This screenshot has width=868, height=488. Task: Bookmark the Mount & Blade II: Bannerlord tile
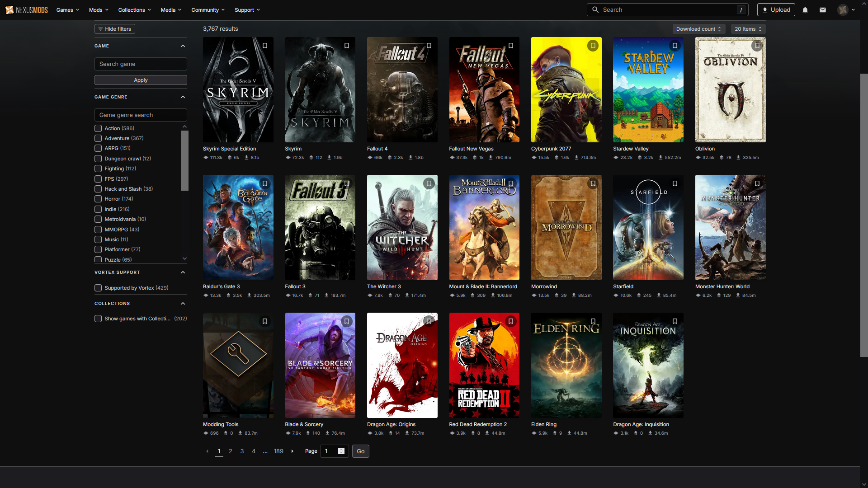[x=511, y=183]
